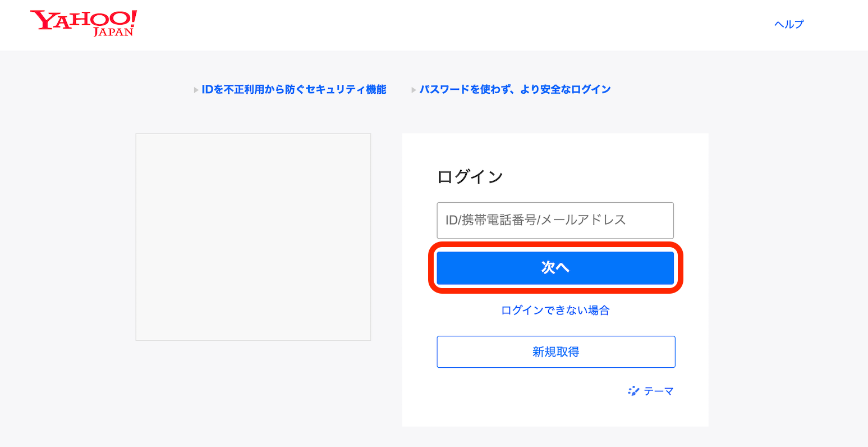Click the テーマ paintbrush icon
This screenshot has height=447, width=868.
(633, 391)
